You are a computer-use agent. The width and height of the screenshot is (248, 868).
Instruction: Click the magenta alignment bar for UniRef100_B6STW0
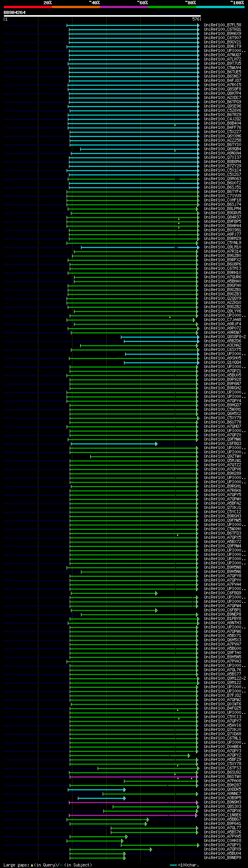coord(134,777)
